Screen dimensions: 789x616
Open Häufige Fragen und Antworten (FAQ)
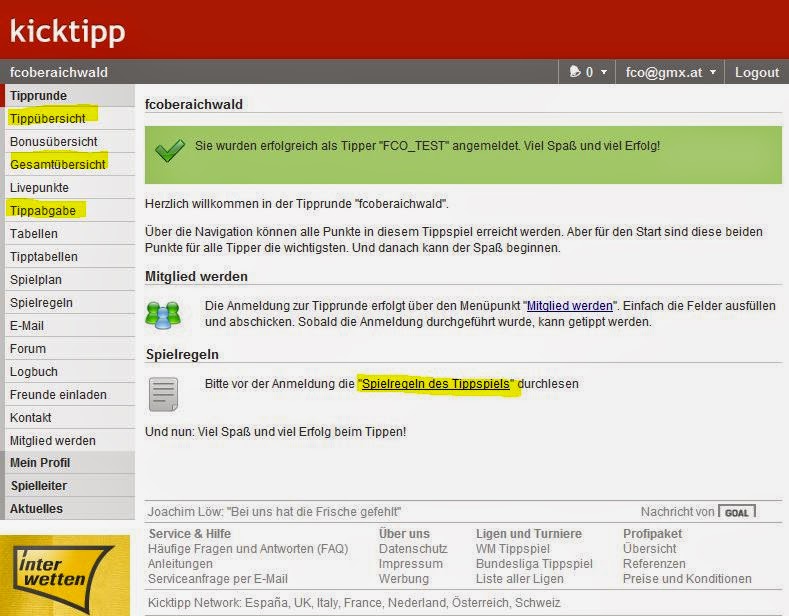pyautogui.click(x=248, y=549)
